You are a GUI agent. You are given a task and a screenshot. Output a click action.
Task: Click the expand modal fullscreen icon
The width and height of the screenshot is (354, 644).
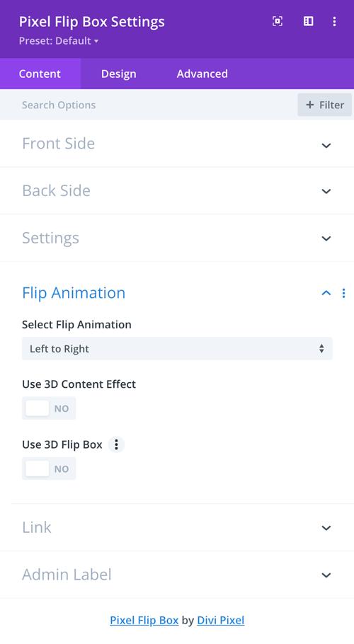[278, 21]
